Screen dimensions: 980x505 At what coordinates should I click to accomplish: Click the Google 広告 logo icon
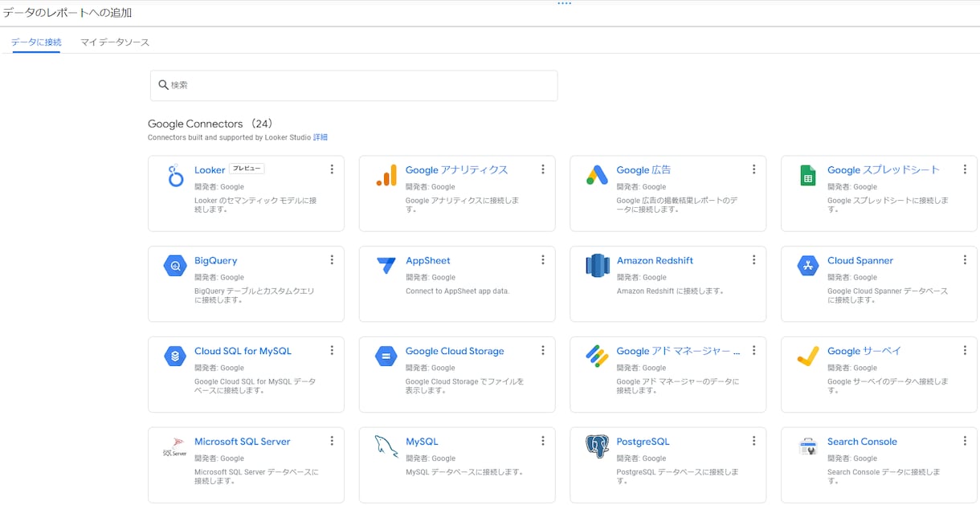tap(597, 175)
